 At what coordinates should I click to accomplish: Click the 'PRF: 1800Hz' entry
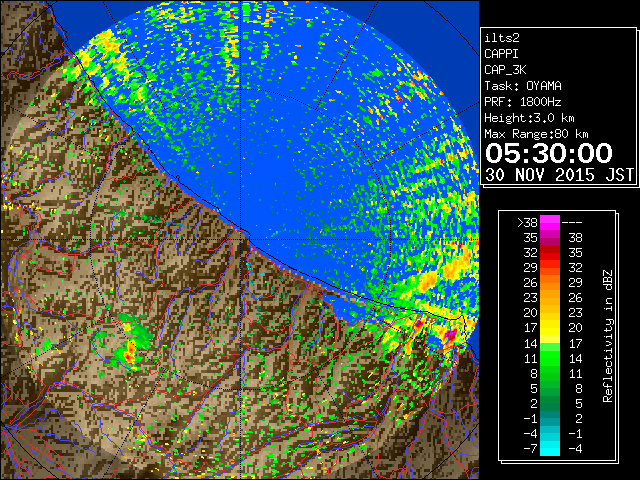523,102
